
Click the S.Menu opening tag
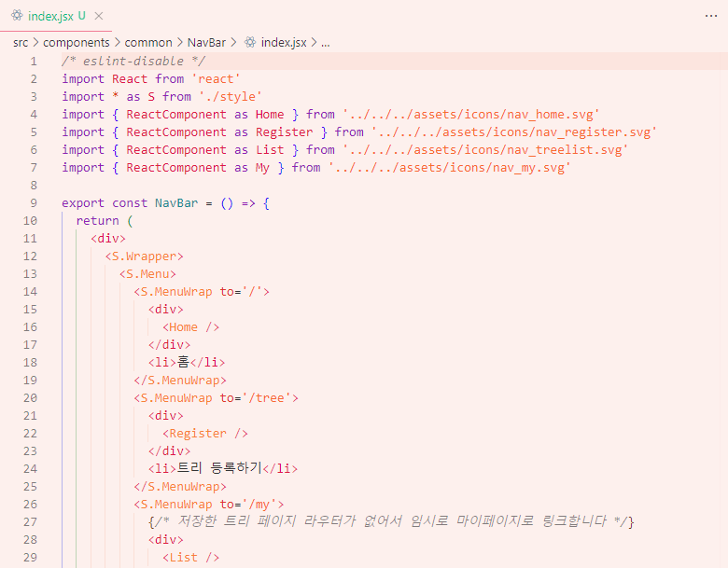point(147,274)
